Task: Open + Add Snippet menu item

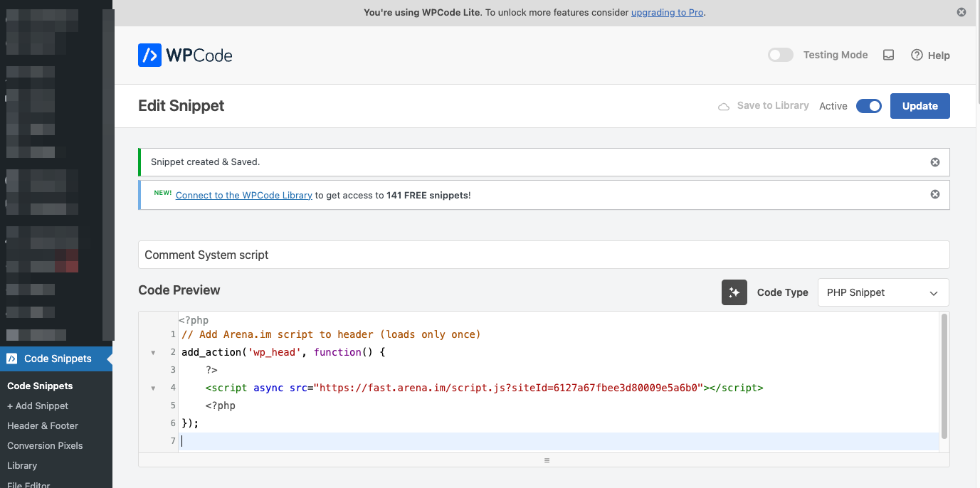Action: (38, 405)
